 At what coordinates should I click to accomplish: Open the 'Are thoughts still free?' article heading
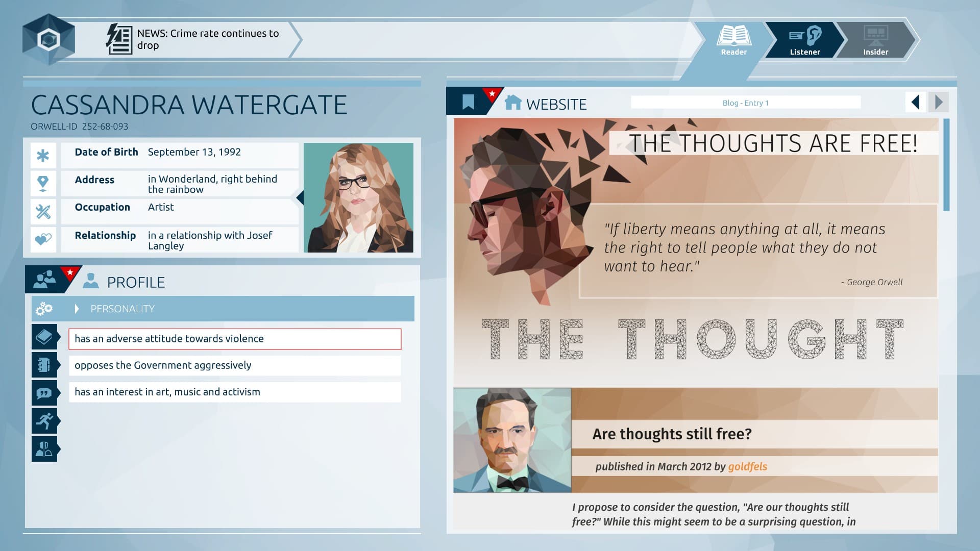coord(672,434)
